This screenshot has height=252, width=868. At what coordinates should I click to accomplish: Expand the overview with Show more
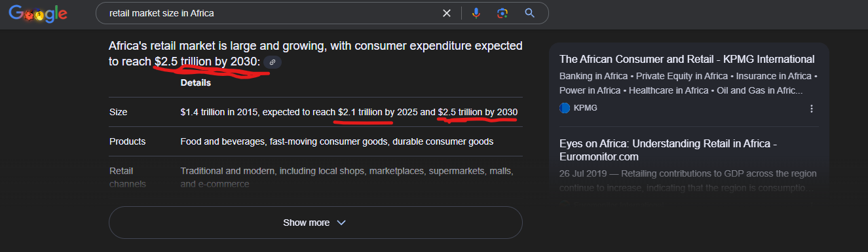point(315,223)
